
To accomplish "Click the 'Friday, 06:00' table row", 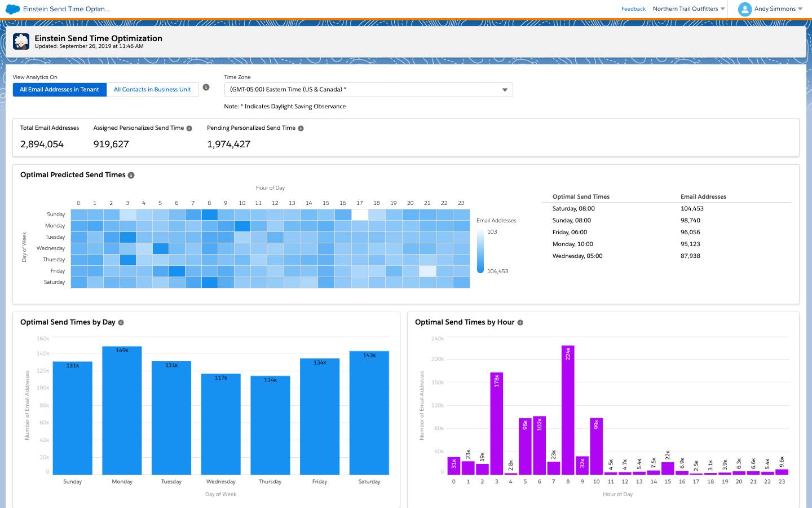I will click(x=667, y=233).
